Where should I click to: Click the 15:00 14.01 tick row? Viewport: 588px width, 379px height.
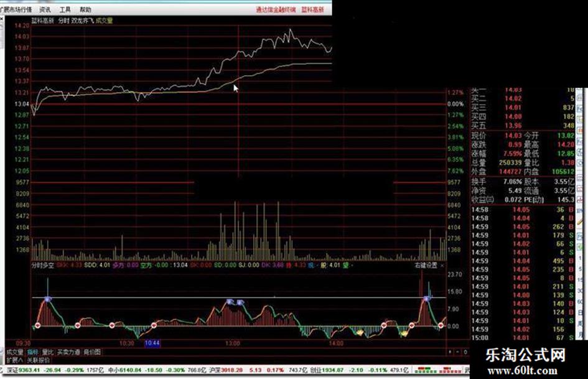tap(523, 338)
